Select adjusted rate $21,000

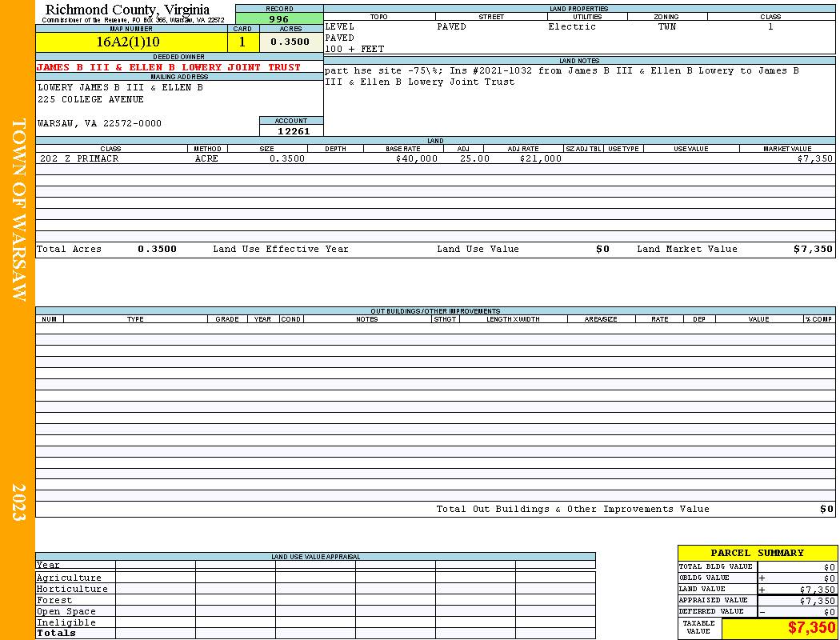click(x=540, y=159)
